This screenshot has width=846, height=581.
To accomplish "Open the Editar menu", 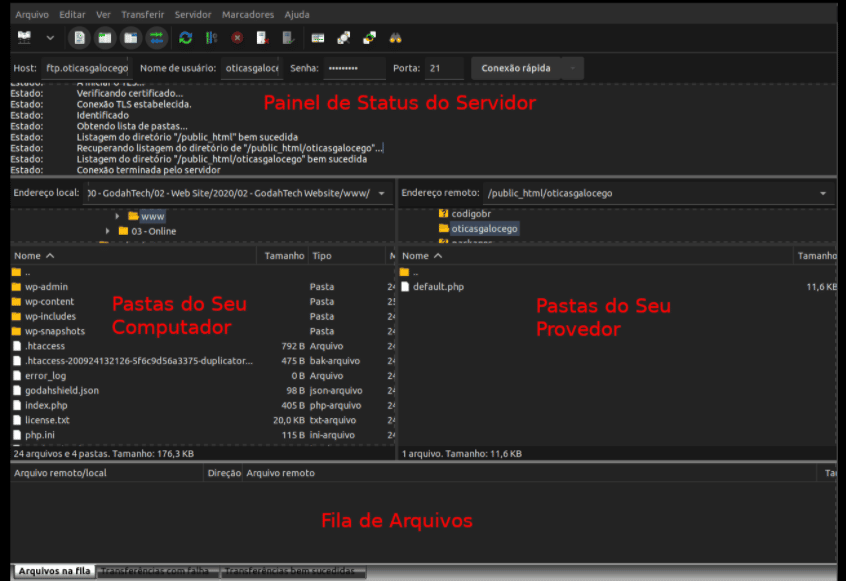I will coord(72,15).
